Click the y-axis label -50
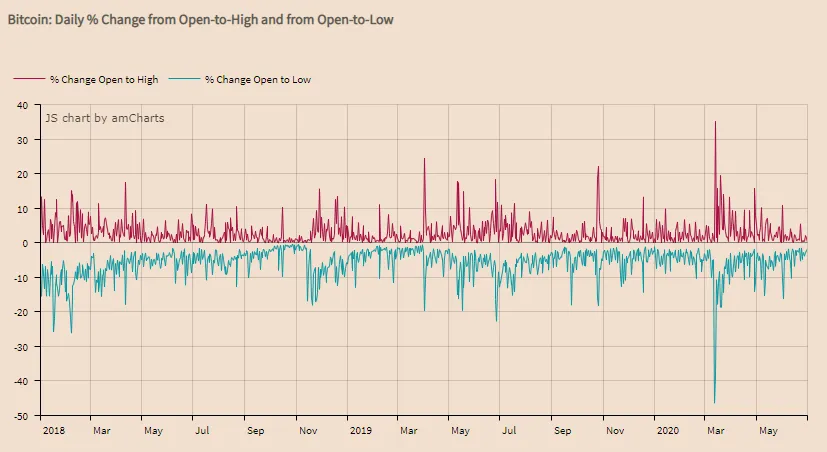 21,416
